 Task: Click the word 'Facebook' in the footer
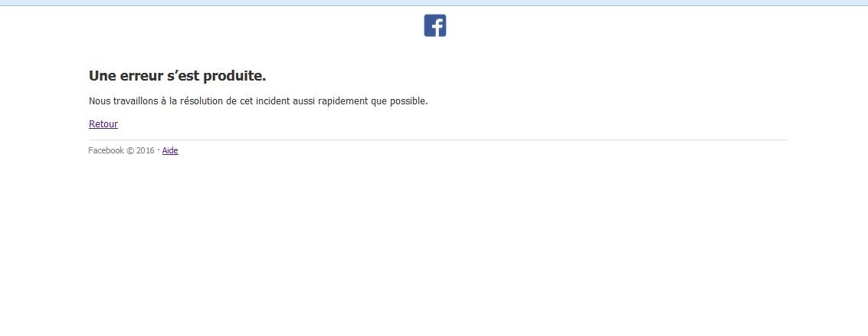pyautogui.click(x=106, y=151)
